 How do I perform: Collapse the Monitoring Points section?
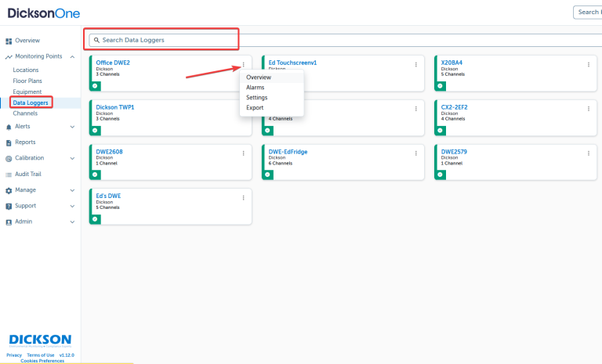point(72,57)
